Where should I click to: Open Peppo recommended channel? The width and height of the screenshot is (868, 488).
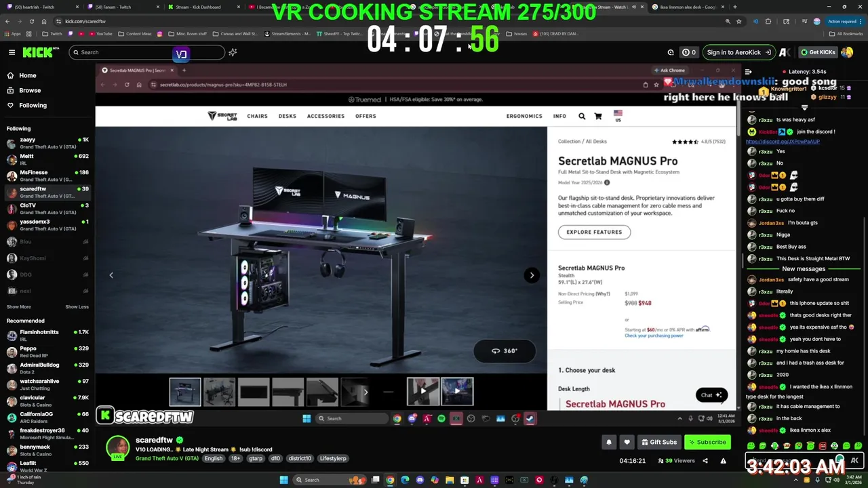pos(47,352)
